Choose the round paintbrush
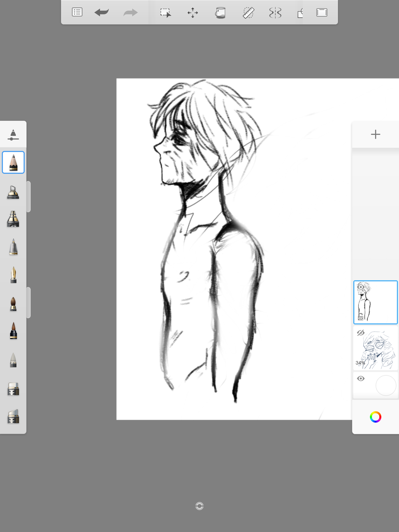This screenshot has height=532, width=399. pos(13,304)
